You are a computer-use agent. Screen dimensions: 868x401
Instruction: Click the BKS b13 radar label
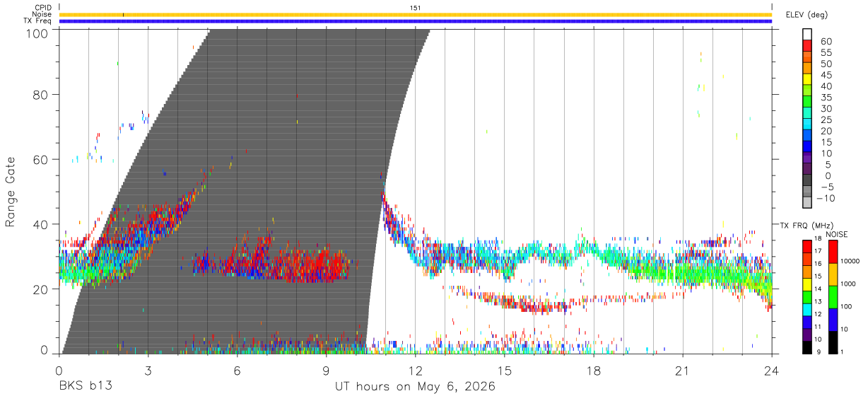pyautogui.click(x=85, y=387)
